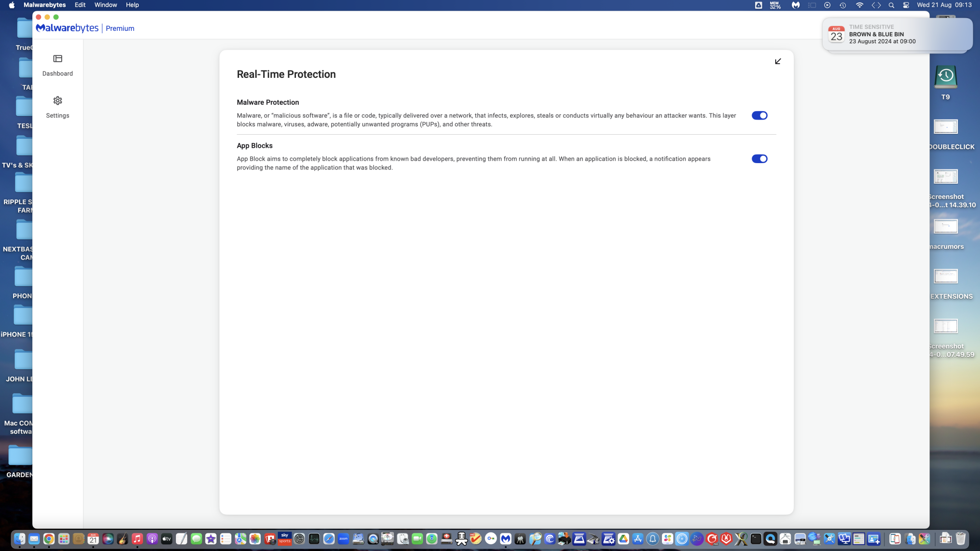980x551 pixels.
Task: Open Terminal from the dock
Action: point(756,539)
